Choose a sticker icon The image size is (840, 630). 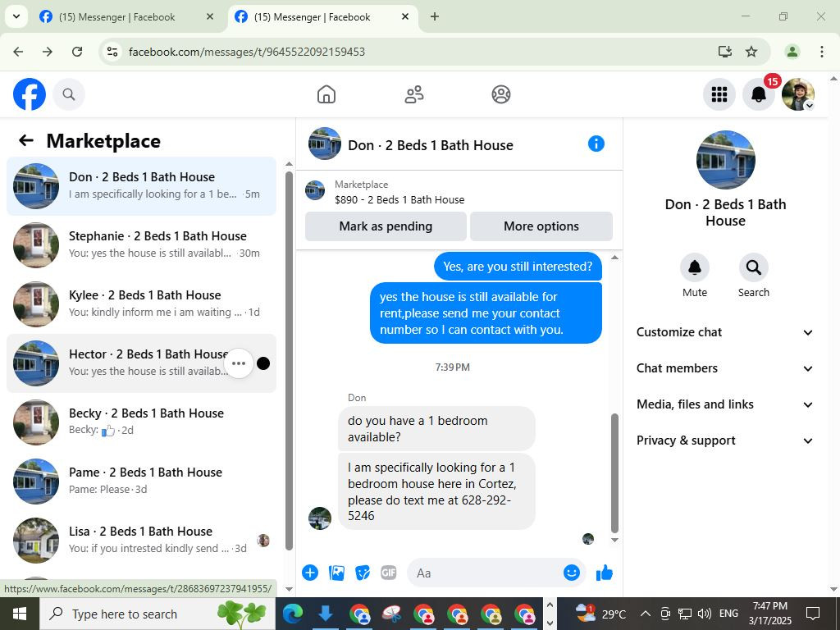(363, 573)
